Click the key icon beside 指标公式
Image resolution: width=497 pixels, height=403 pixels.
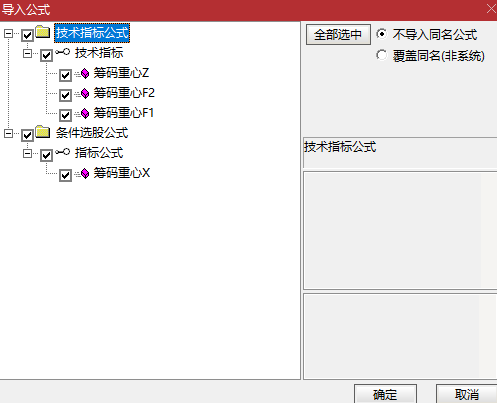pos(63,152)
